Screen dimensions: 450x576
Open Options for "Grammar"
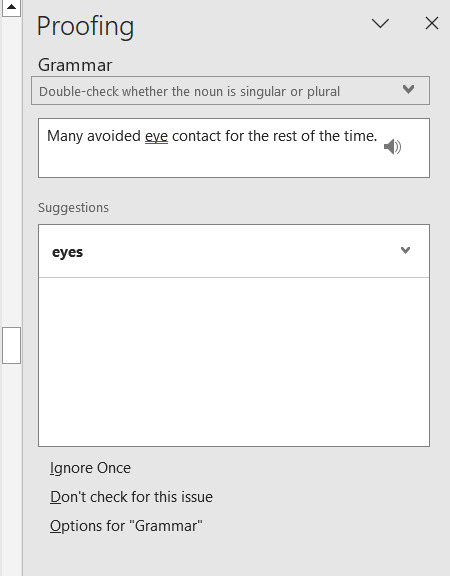pyautogui.click(x=126, y=526)
